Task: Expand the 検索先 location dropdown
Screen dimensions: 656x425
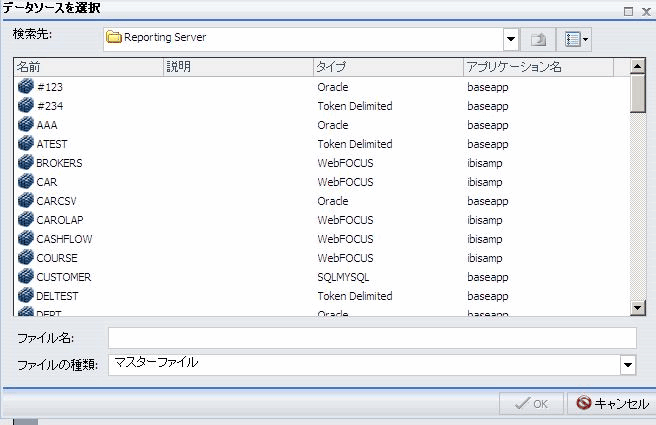Action: (510, 39)
